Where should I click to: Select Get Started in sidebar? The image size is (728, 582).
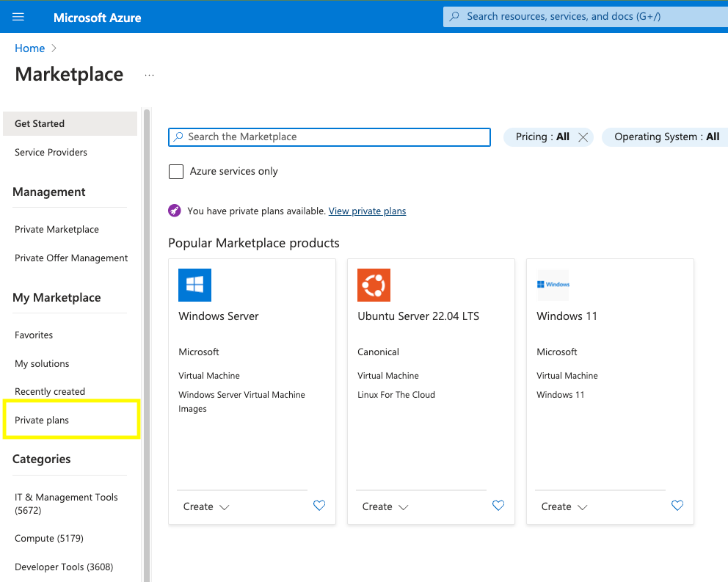[70, 123]
